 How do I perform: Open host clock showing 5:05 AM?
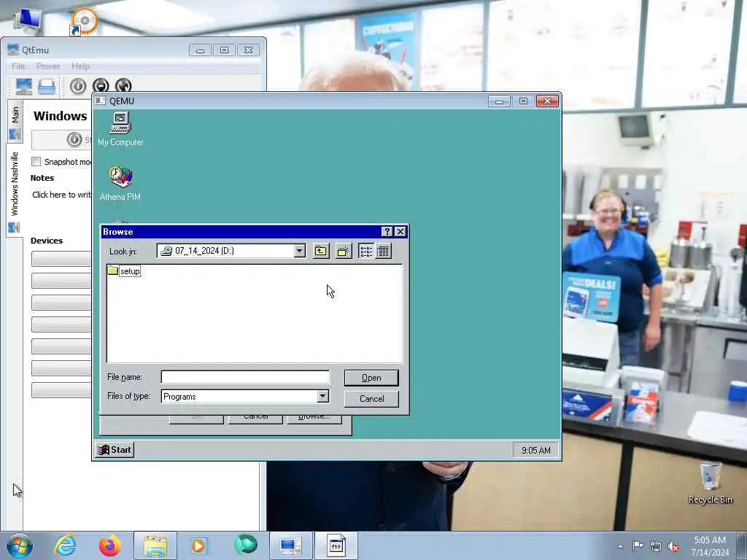(709, 546)
